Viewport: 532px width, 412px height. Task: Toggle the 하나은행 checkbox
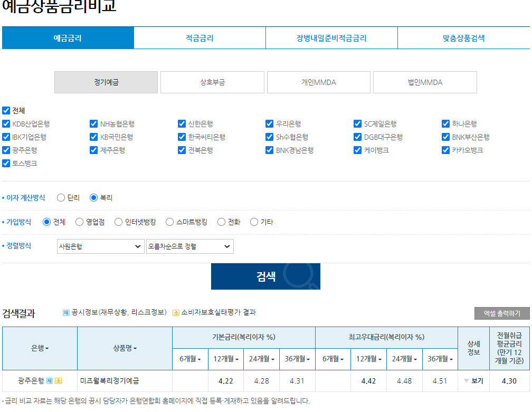click(446, 124)
